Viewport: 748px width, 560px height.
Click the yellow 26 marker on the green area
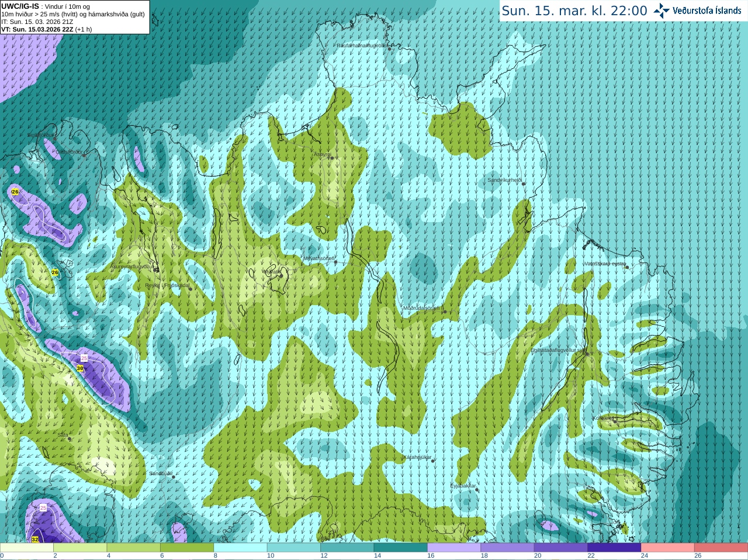(x=55, y=272)
